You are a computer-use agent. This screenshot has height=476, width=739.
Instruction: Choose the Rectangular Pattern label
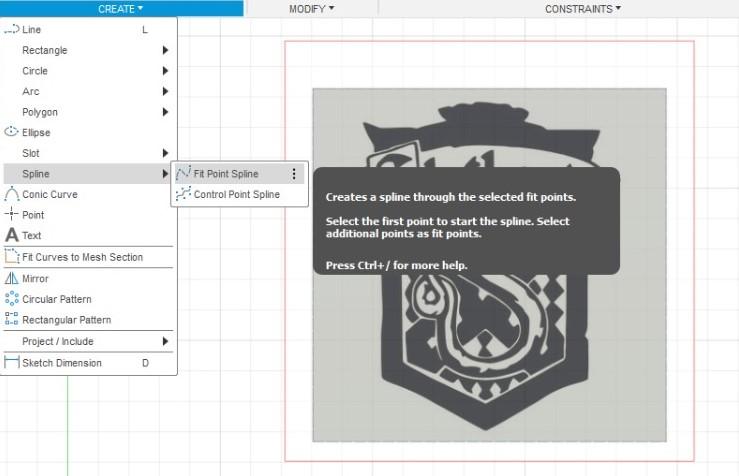[67, 320]
